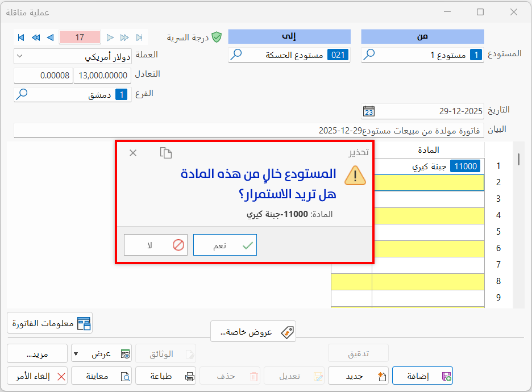Close the تحذير warning dialog
Screen dimensions: 532x392
coord(133,153)
